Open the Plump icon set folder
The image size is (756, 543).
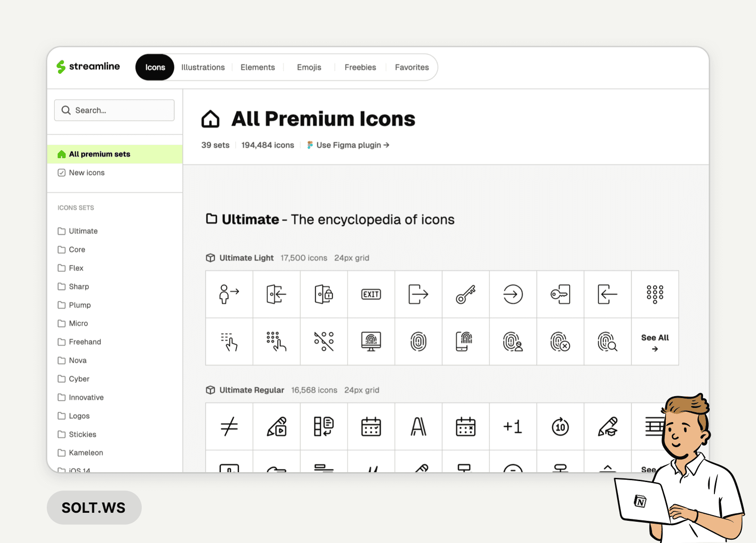coord(74,305)
